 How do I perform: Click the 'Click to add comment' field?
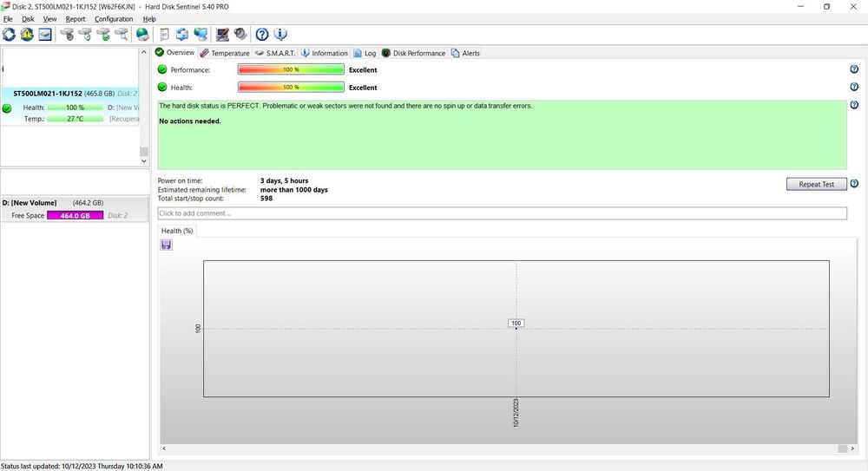pos(502,213)
